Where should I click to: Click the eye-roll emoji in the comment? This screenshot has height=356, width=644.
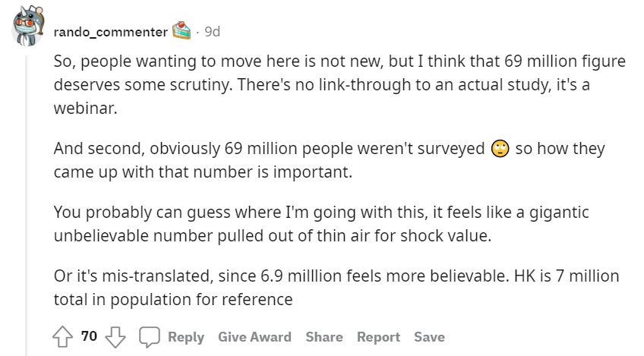click(x=499, y=149)
